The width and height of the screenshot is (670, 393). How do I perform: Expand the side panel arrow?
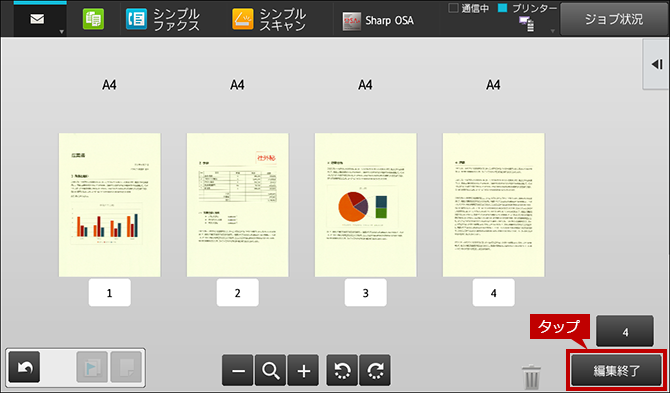(x=657, y=65)
